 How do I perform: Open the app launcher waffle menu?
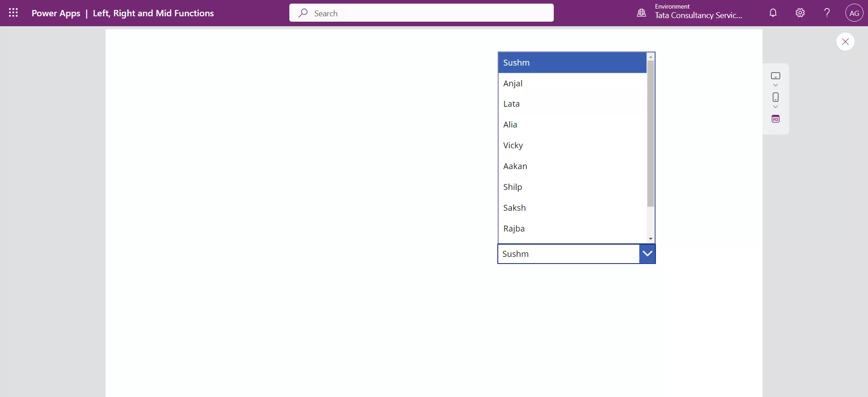pyautogui.click(x=14, y=13)
